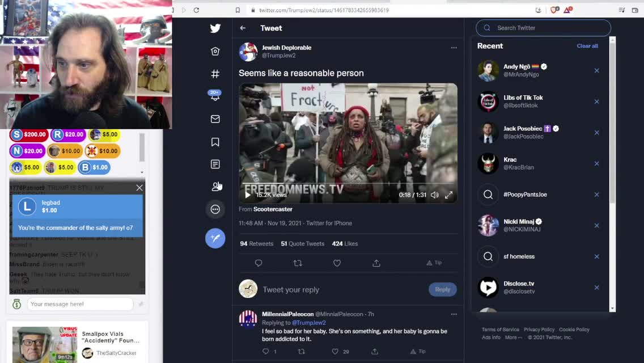The image size is (644, 363).
Task: Tip MillennialPaleocon comment author
Action: tap(418, 352)
